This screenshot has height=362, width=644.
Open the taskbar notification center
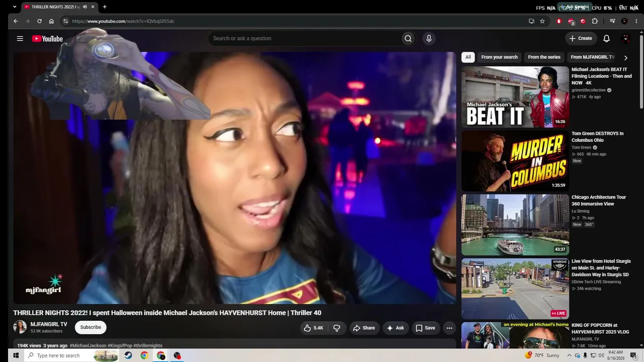pyautogui.click(x=633, y=355)
